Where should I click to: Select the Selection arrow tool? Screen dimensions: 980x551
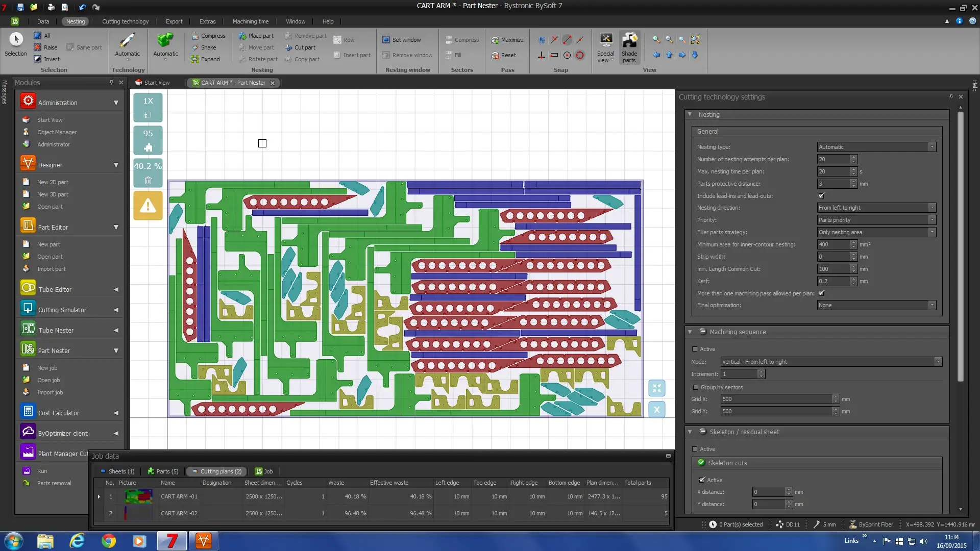click(x=16, y=44)
